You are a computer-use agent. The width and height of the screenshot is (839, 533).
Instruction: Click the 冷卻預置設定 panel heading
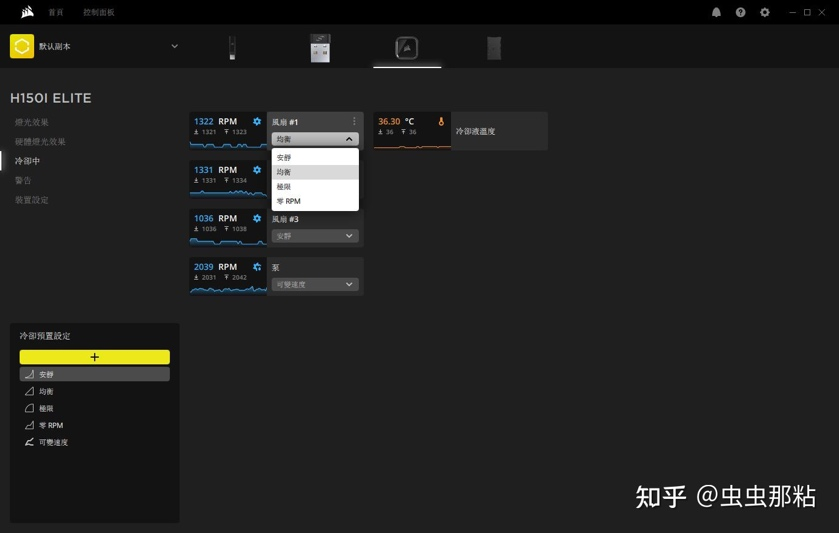coord(45,336)
